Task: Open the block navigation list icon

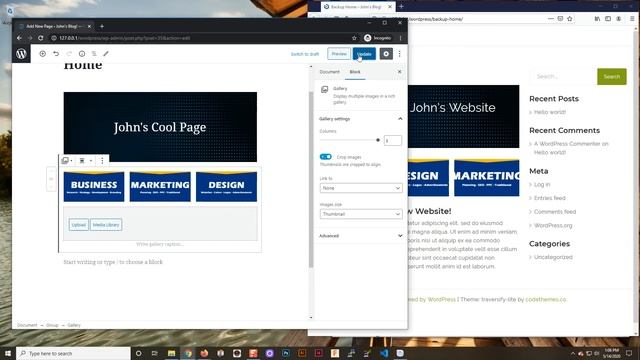Action: coord(94,54)
